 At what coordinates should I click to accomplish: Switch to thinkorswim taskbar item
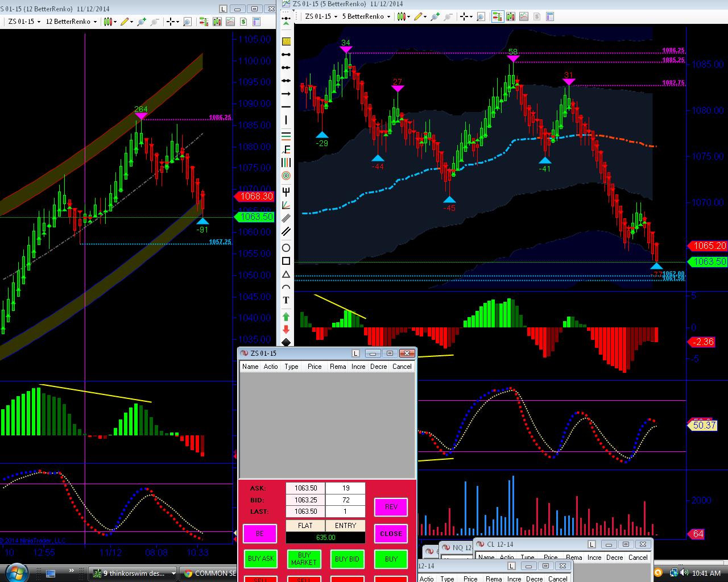pyautogui.click(x=133, y=573)
